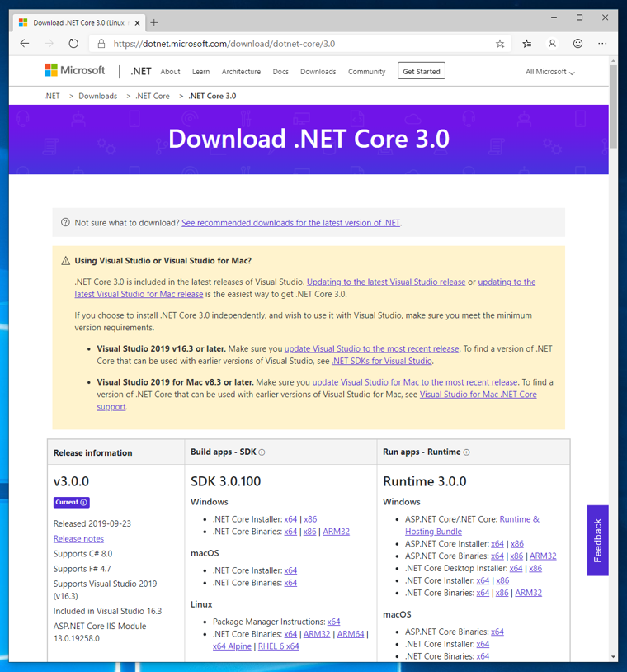The image size is (627, 672).
Task: Click the browser Back arrow
Action: [x=25, y=43]
